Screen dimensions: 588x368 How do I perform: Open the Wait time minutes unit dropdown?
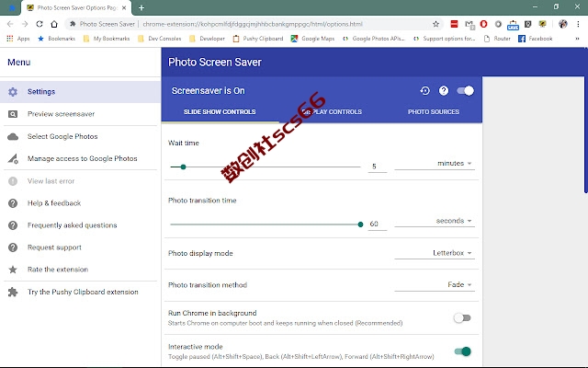click(435, 164)
